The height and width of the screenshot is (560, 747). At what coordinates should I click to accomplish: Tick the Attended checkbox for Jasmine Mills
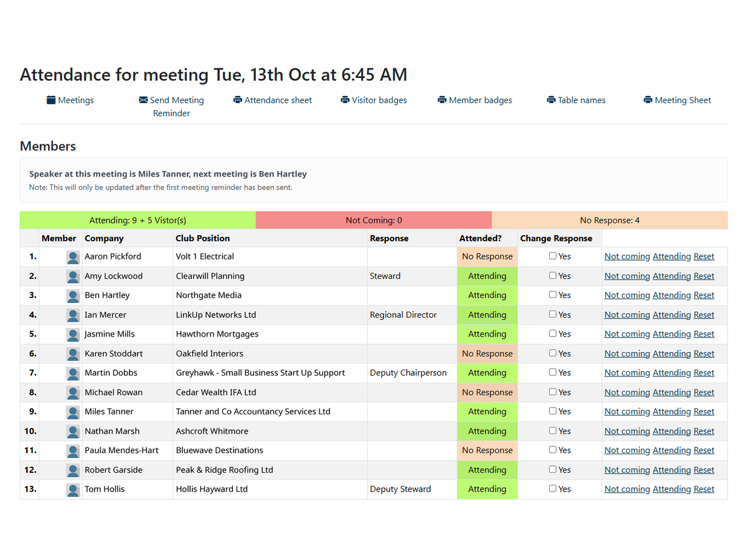pos(553,334)
